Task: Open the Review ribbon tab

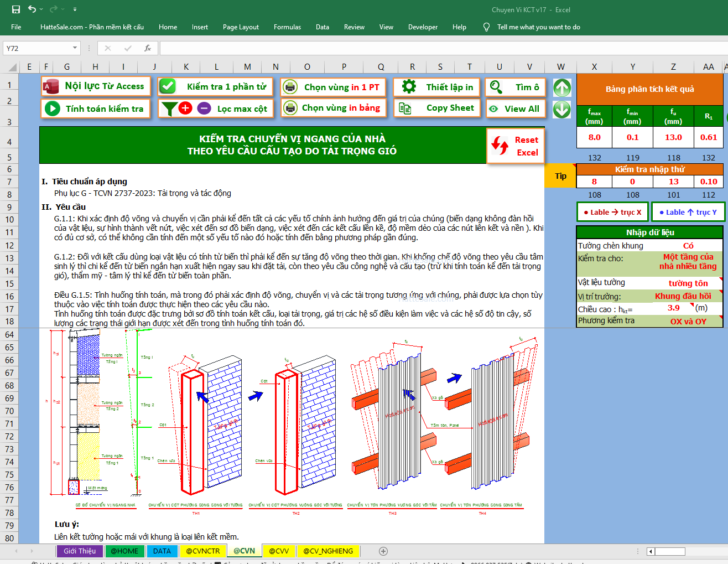Action: (x=354, y=27)
